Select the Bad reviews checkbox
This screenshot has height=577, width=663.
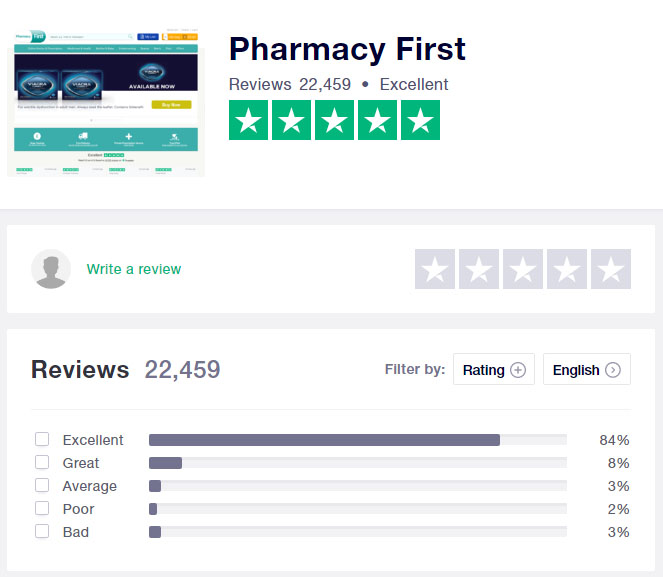coord(42,531)
